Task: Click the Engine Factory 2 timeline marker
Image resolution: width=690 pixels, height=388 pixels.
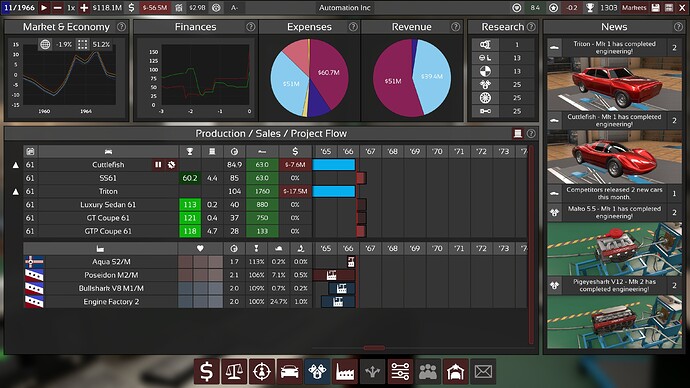Action: 338,302
